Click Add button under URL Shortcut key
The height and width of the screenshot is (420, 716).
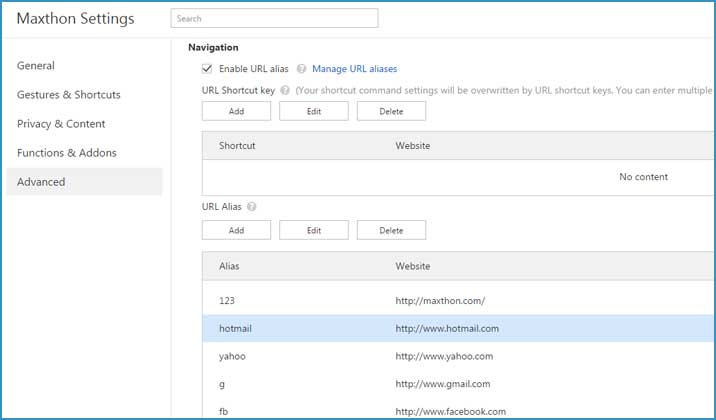tap(236, 111)
